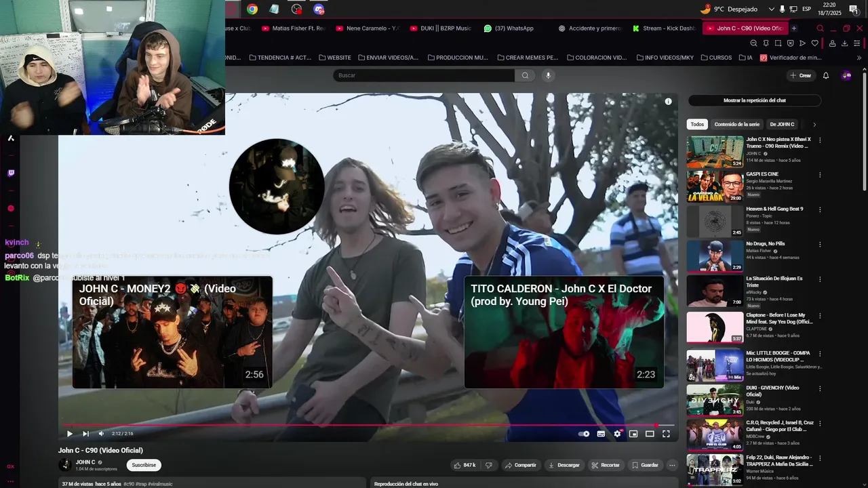This screenshot has width=868, height=488.
Task: Toggle the autoplay switch in the player
Action: click(x=584, y=434)
